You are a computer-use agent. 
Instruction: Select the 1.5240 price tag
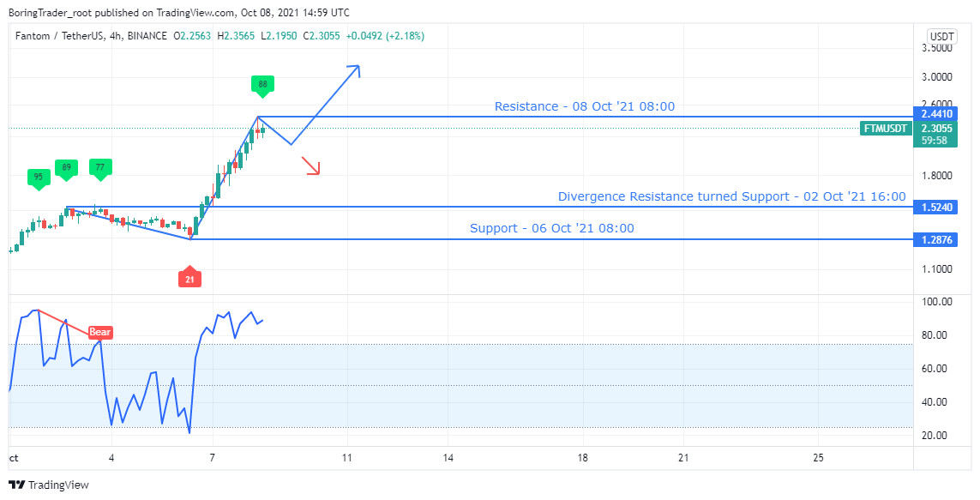[x=935, y=207]
